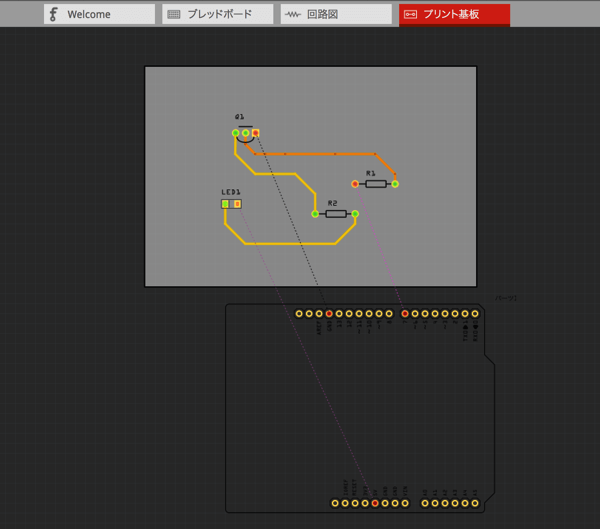Click the VIN pin on Arduino
The height and width of the screenshot is (529, 600).
point(405,503)
